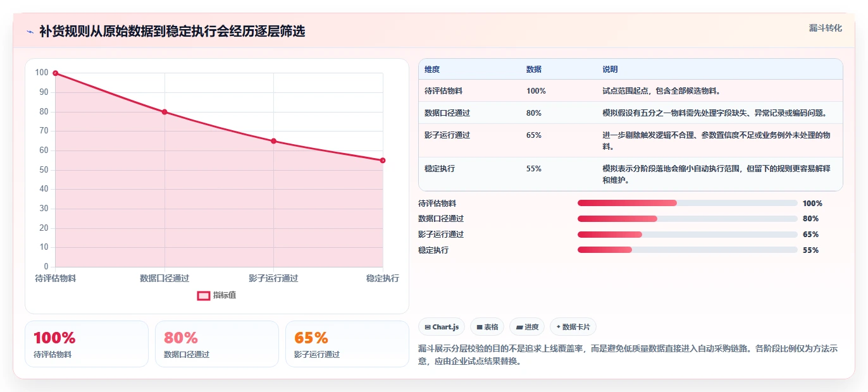
Task: Click the 影子运行通过 x-axis label
Action: tap(273, 278)
